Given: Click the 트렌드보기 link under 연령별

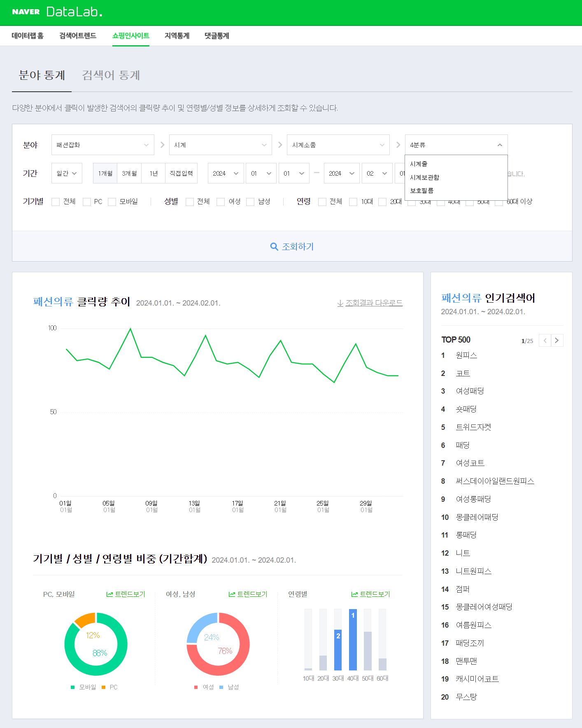Looking at the screenshot, I should pos(375,594).
